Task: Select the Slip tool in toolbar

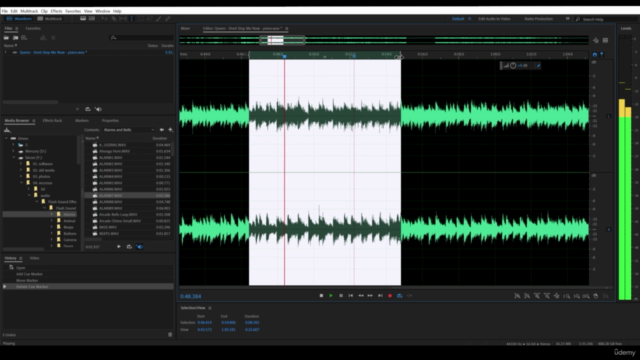Action: [122, 19]
